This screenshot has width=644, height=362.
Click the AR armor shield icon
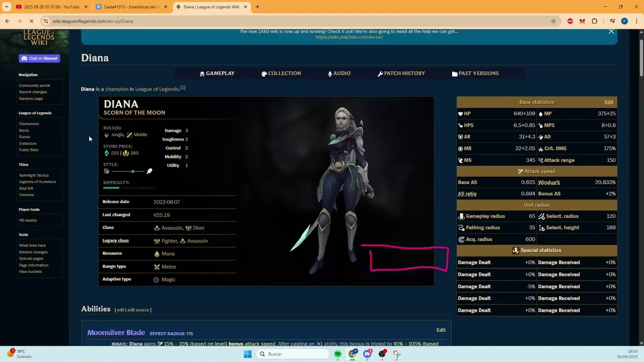pos(460,137)
